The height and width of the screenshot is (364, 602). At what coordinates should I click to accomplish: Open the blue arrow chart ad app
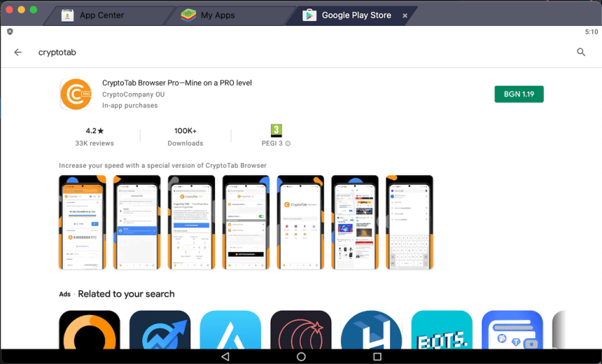coord(160,330)
